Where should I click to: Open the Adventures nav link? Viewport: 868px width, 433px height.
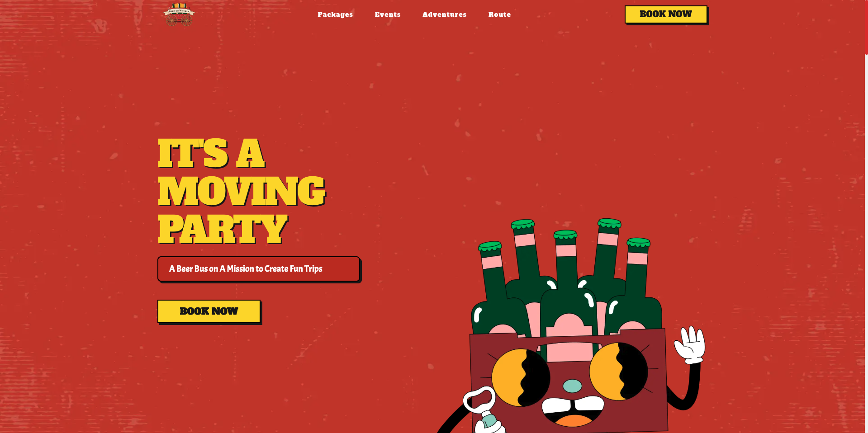(x=444, y=14)
